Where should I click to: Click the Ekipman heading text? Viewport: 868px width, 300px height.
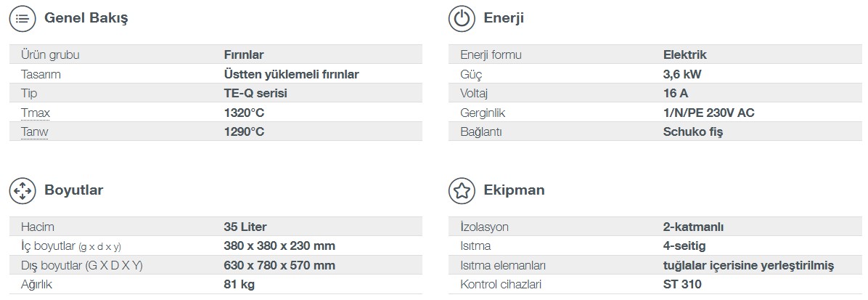click(x=514, y=190)
